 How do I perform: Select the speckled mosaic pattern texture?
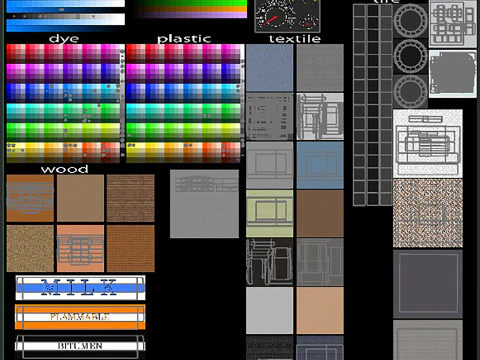pyautogui.click(x=428, y=213)
